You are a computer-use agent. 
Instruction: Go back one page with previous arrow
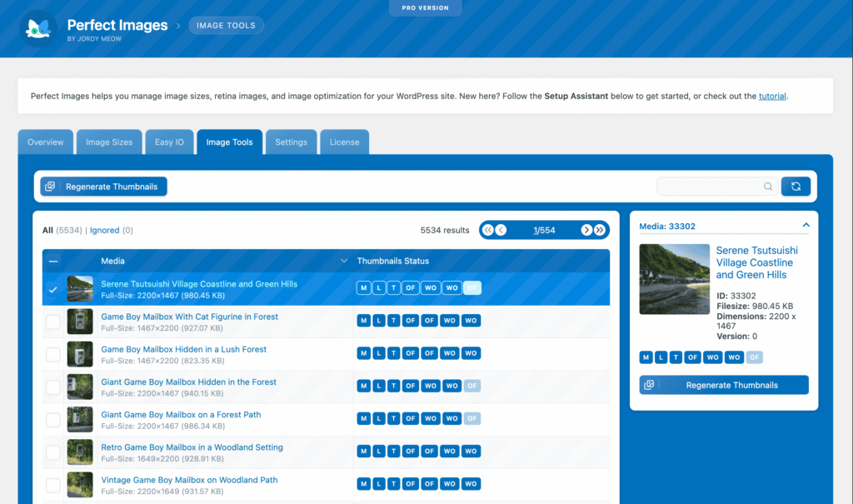point(501,229)
